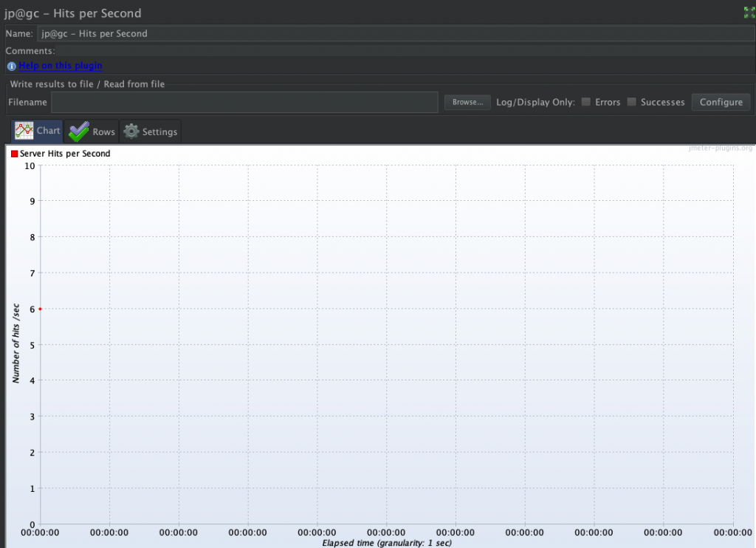756x548 pixels.
Task: Select the Chart tab
Action: point(48,131)
